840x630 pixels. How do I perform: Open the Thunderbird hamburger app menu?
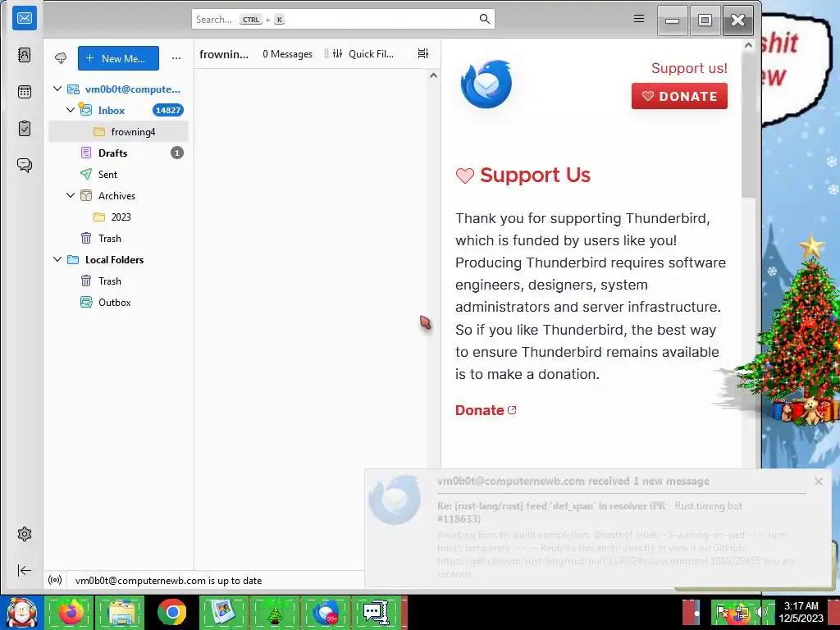click(638, 19)
